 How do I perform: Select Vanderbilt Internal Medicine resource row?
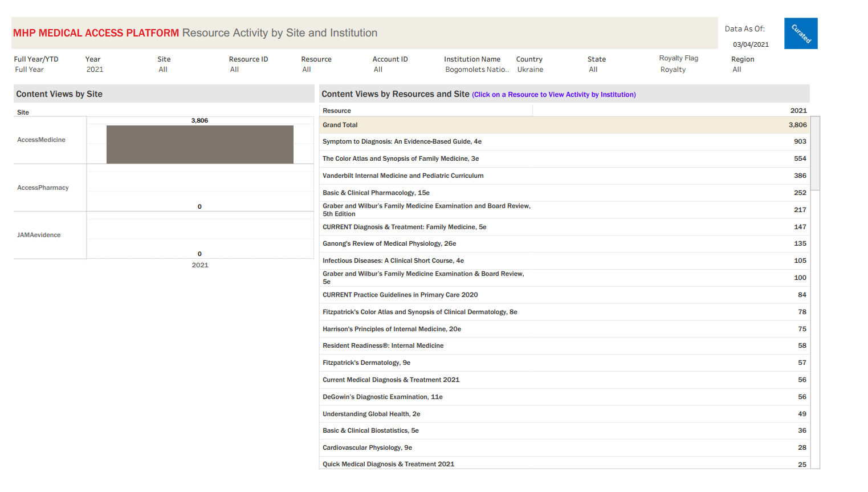tap(564, 176)
